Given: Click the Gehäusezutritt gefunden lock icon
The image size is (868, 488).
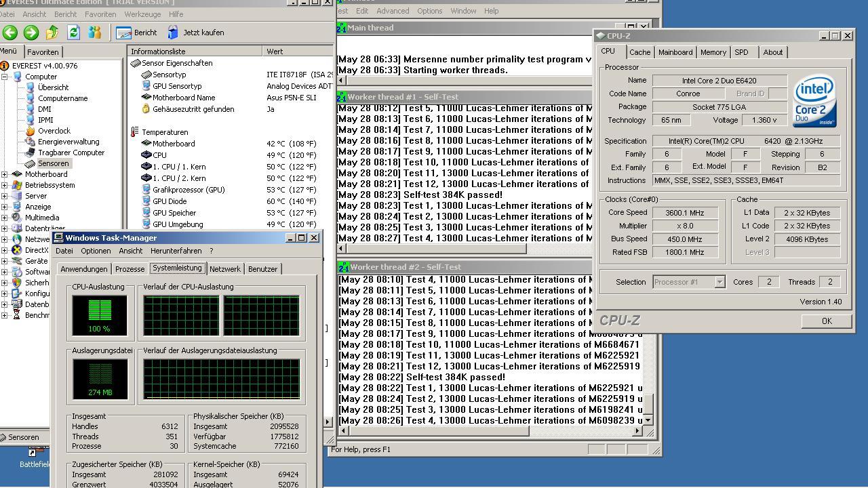Looking at the screenshot, I should coord(146,109).
